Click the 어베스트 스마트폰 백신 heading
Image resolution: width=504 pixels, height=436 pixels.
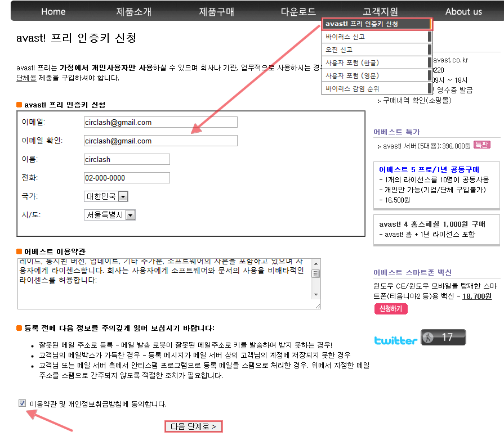click(412, 272)
